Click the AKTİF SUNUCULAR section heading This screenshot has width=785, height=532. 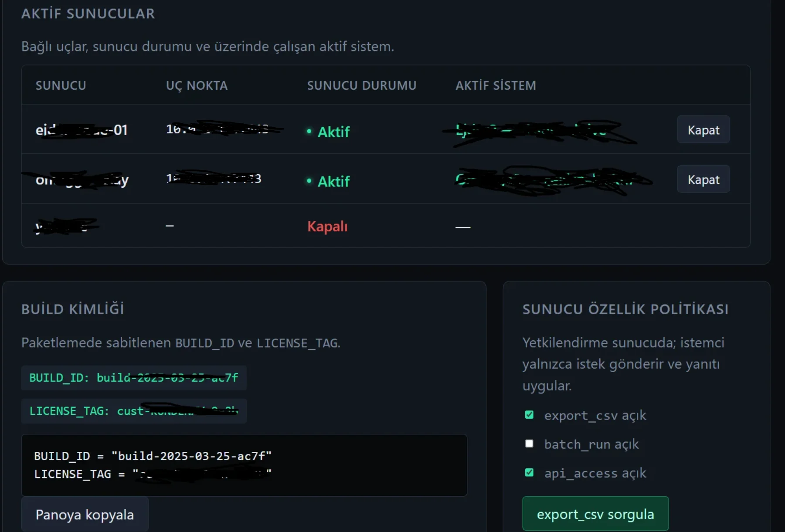(88, 14)
